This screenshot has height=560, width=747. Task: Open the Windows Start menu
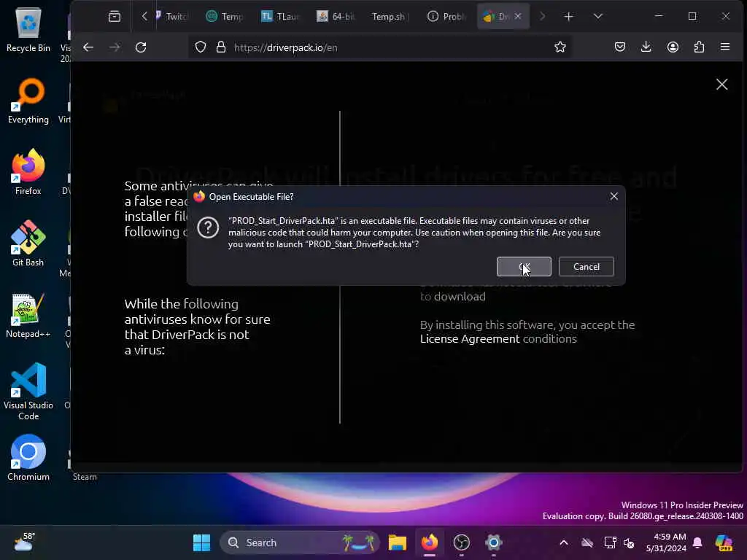tap(201, 542)
